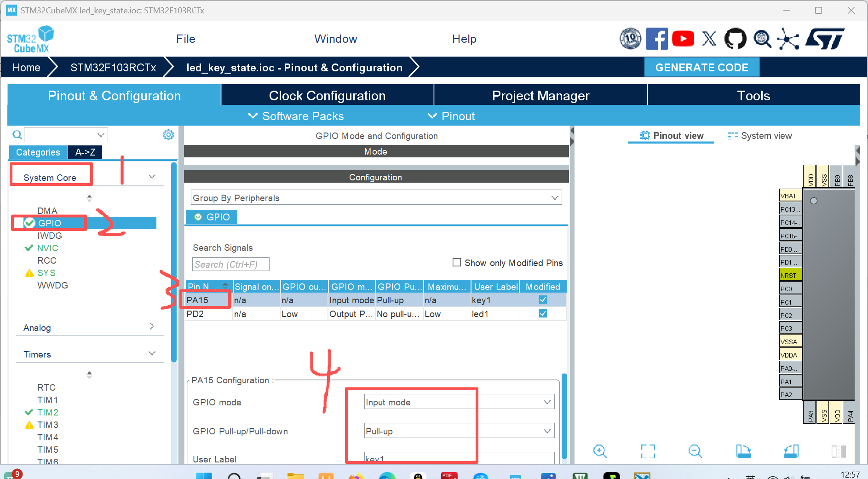Viewport: 868px width, 479px height.
Task: Select TIM2 in Timers list
Action: 48,412
